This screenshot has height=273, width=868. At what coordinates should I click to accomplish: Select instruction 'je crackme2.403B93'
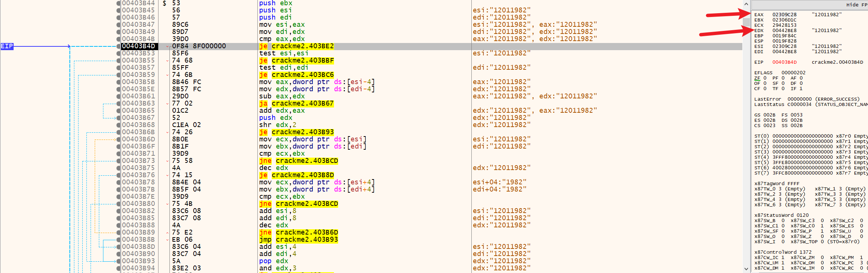coord(296,132)
